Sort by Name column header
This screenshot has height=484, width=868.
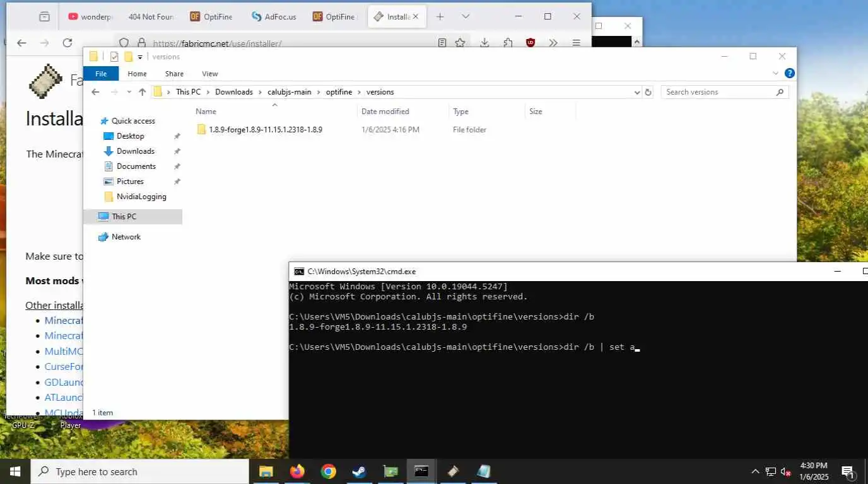coord(206,112)
